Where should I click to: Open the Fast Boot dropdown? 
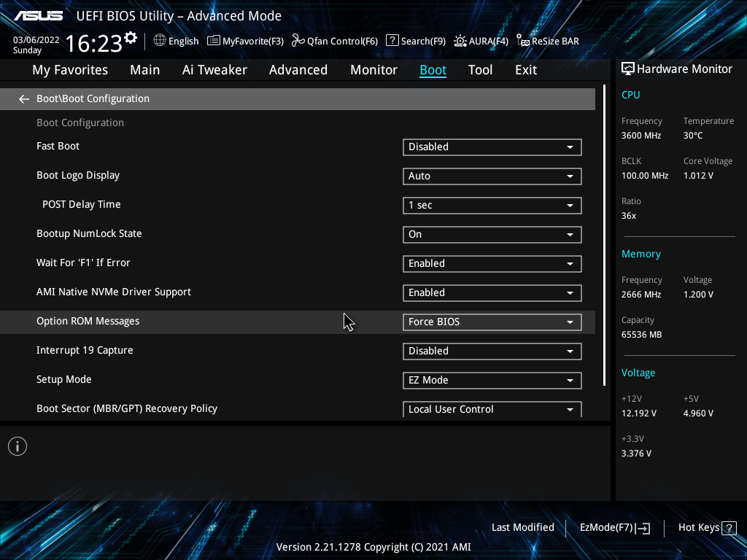(492, 147)
